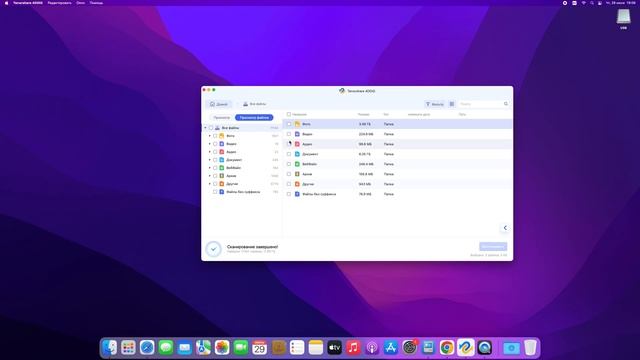Click the magnifier icon in search field

[x=506, y=104]
